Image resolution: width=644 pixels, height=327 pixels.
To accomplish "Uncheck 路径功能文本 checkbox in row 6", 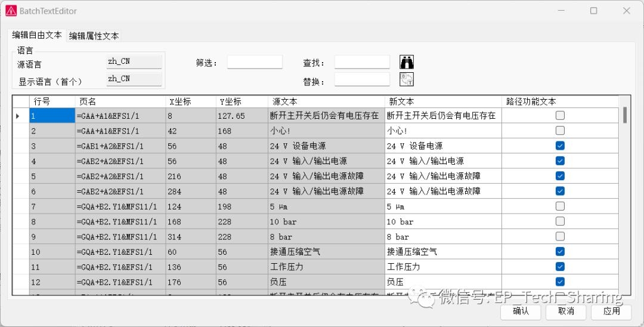I will click(x=560, y=191).
